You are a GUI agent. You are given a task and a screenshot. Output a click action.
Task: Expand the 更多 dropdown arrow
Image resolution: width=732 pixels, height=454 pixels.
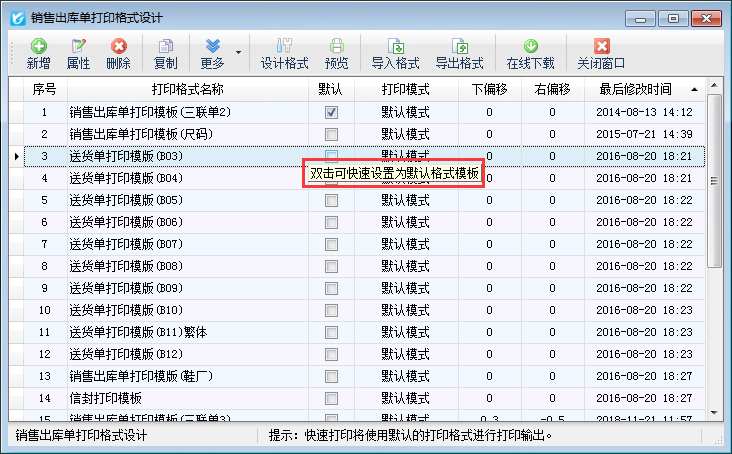pos(238,52)
